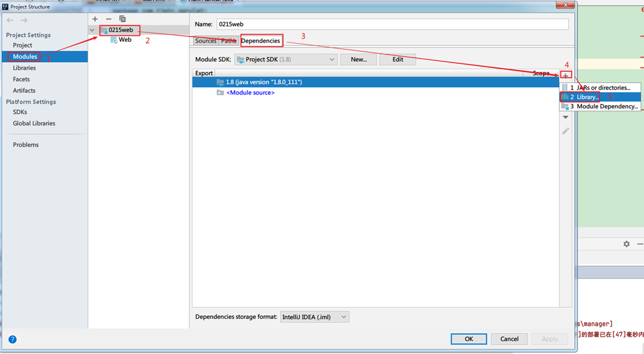Screen dimensions: 644x354
Task: Click the Scope column header
Action: (x=541, y=73)
